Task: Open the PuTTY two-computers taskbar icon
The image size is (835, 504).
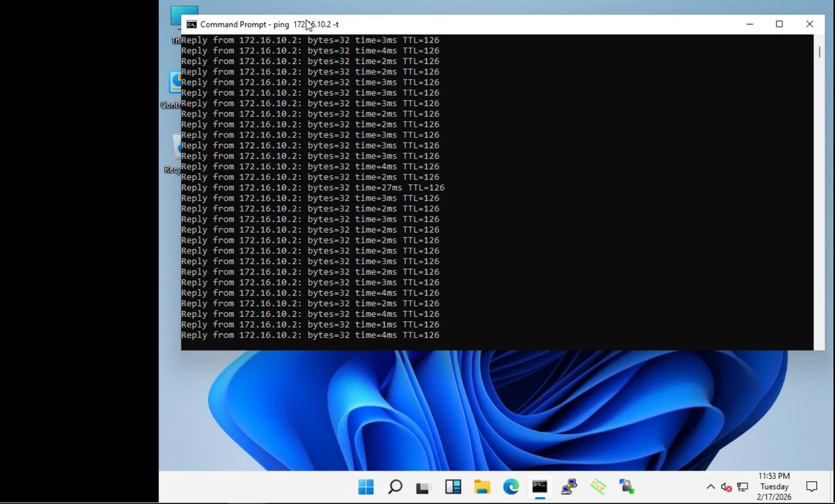Action: tap(569, 487)
